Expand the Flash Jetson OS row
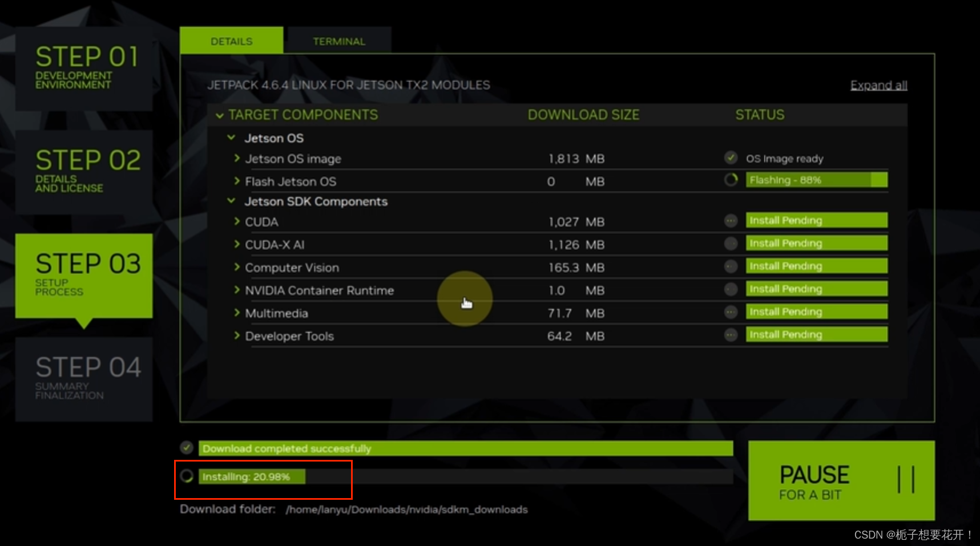The width and height of the screenshot is (980, 546). pos(237,181)
